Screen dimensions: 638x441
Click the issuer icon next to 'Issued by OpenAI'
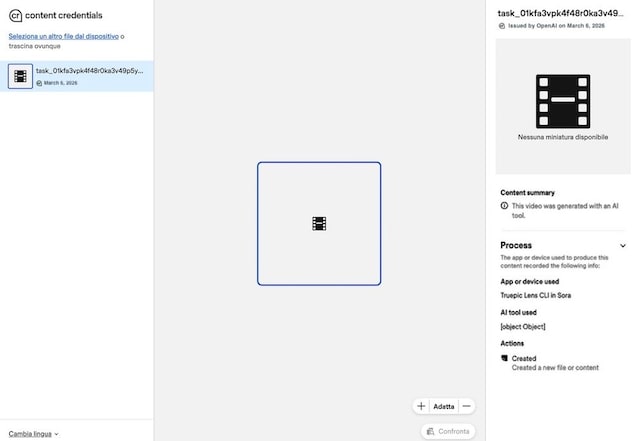[502, 27]
